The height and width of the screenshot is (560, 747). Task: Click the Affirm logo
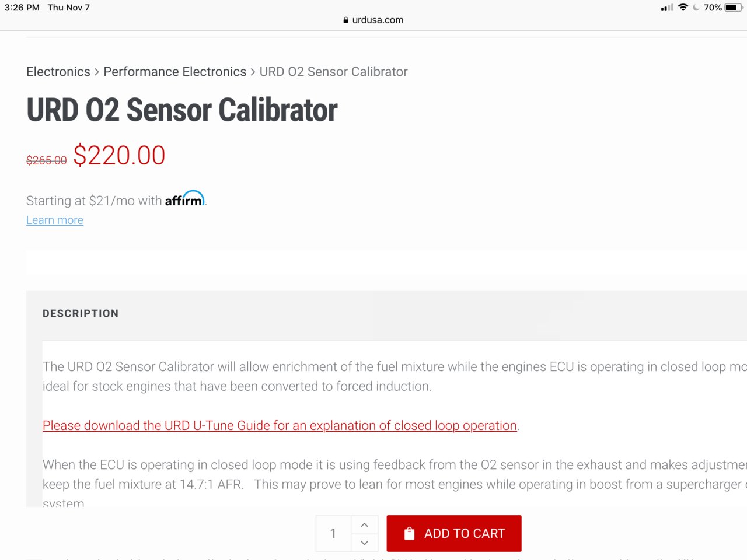pos(185,199)
